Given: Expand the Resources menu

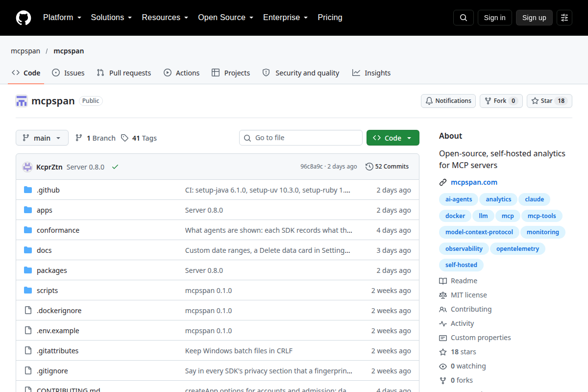Looking at the screenshot, I should point(165,18).
